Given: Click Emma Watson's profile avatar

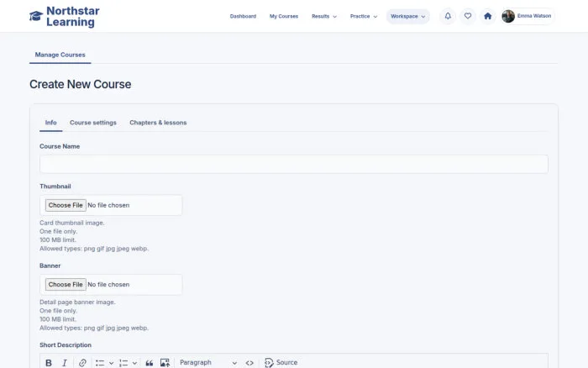Looking at the screenshot, I should [x=508, y=16].
